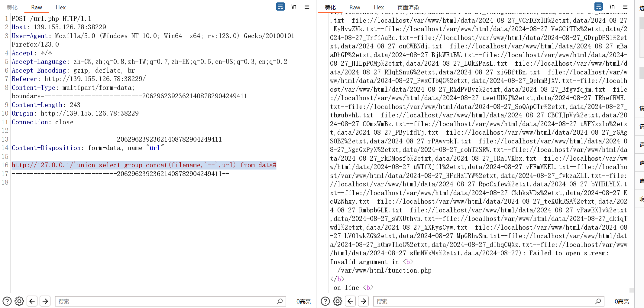
Task: Click magnifier icon in request search box
Action: (280, 301)
